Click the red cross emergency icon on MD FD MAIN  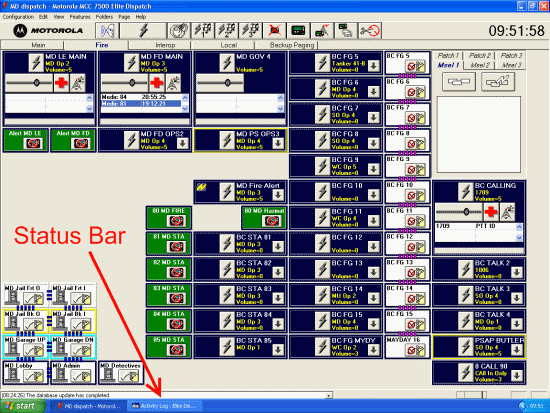[x=156, y=83]
